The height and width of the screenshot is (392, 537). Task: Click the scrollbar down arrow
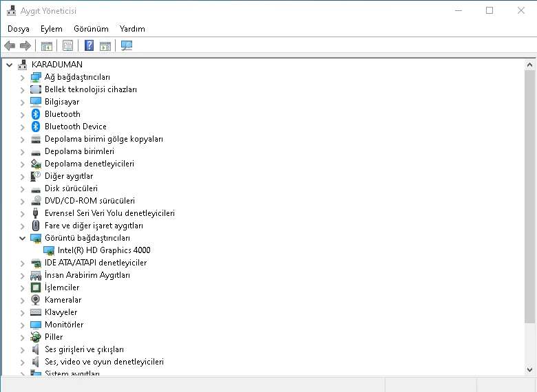click(529, 370)
